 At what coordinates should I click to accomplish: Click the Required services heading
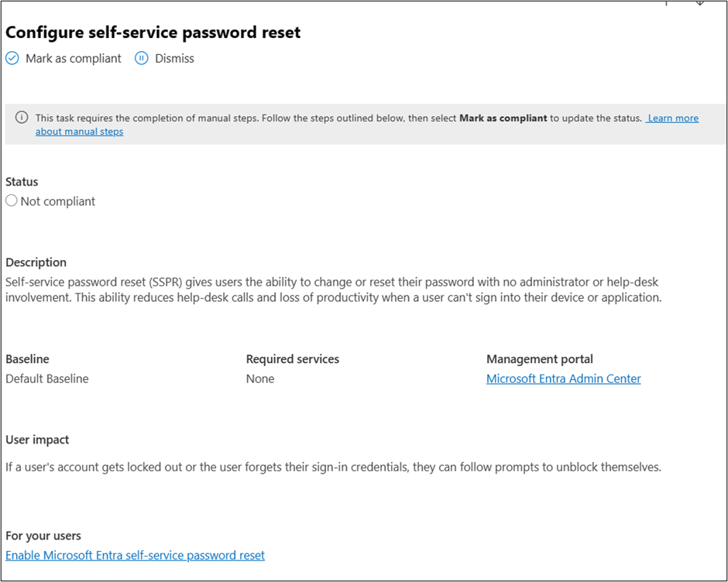click(293, 359)
